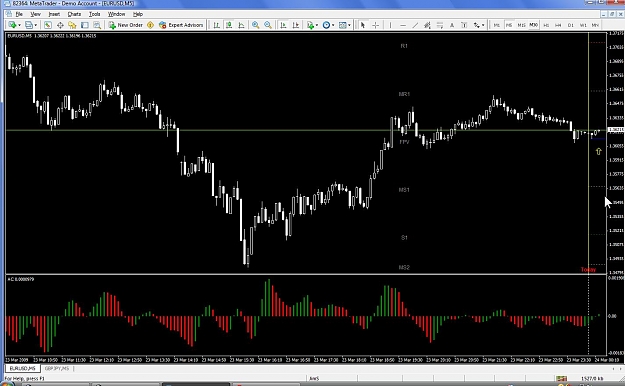Open the Periods clock icon
Image resolution: width=625 pixels, height=386 pixels.
tap(326, 25)
